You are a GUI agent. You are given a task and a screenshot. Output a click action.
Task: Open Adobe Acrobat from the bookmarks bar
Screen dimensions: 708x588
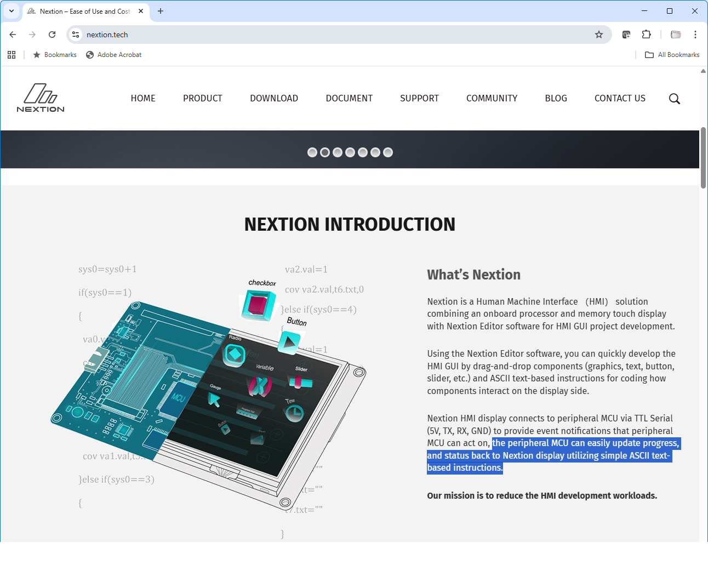coord(113,54)
